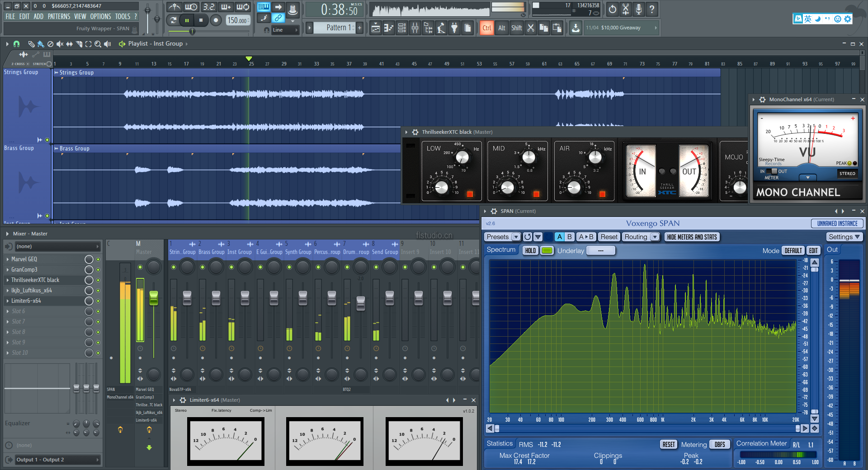Screen dimensions: 868x470
Task: Select the paint brush tool in Playlist
Action: (41, 44)
